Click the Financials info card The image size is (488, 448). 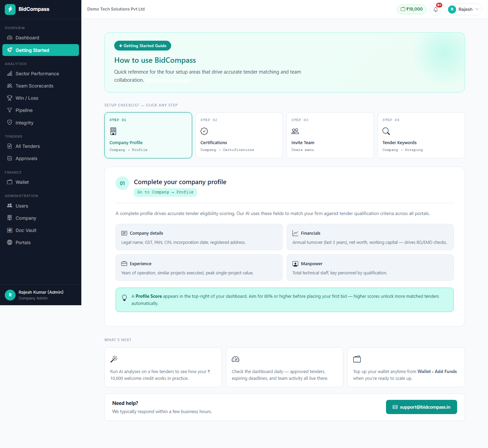(370, 237)
